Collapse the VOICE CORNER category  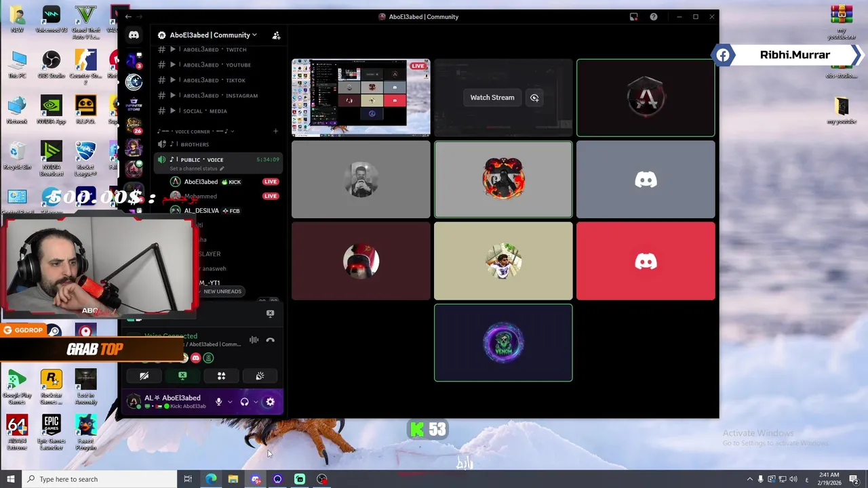point(195,131)
